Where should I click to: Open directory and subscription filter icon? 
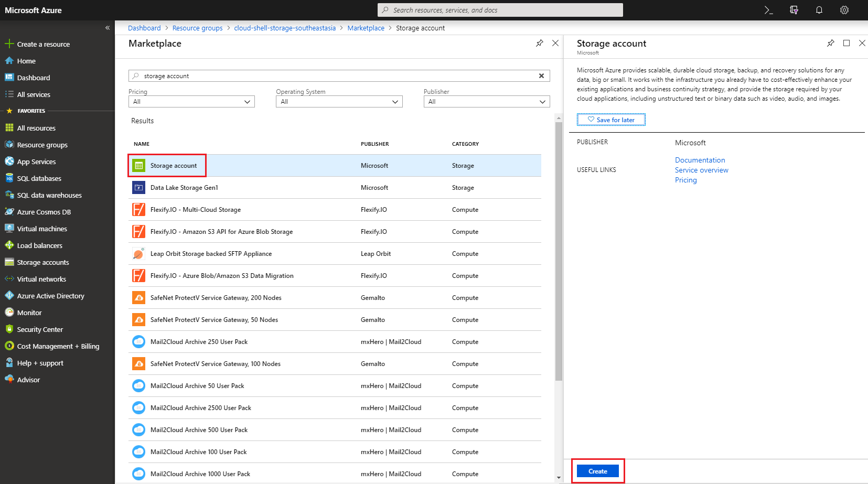794,10
